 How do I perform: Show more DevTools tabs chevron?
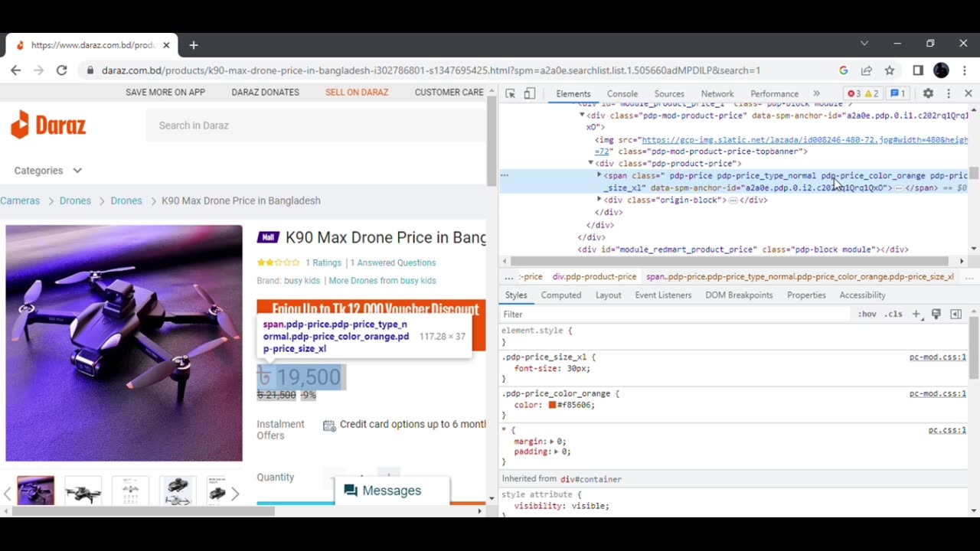(x=816, y=93)
